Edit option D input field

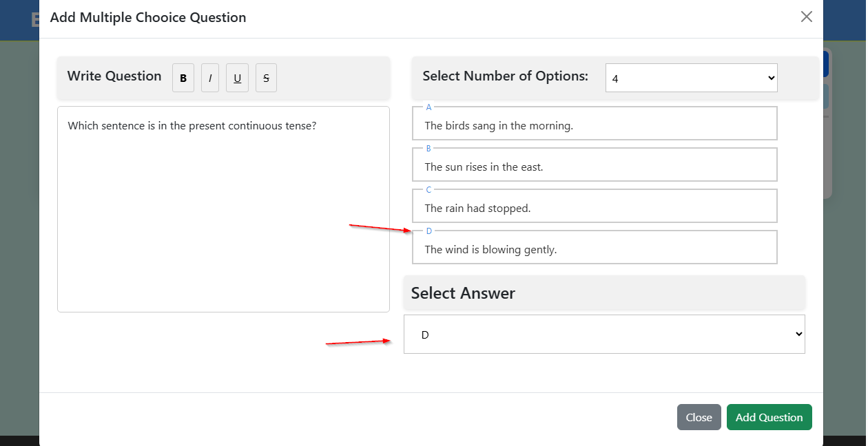click(595, 247)
